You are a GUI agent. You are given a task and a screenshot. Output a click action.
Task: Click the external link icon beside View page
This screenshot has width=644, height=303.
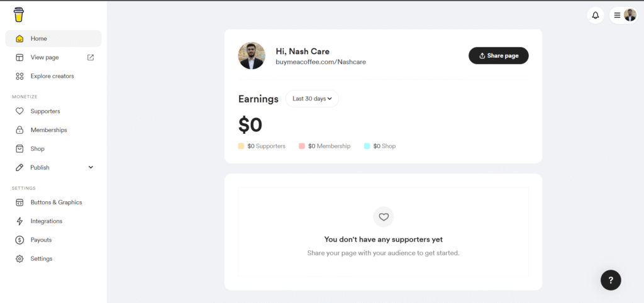91,57
